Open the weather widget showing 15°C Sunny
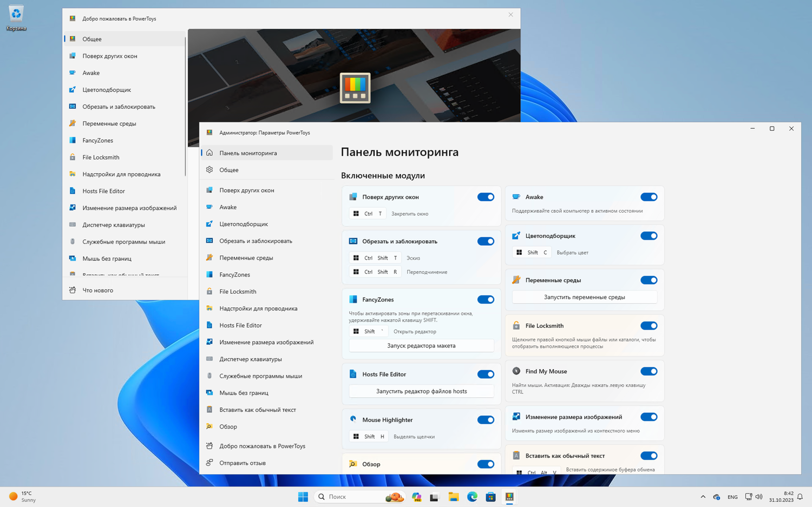Viewport: 812px width, 507px height. [22, 497]
